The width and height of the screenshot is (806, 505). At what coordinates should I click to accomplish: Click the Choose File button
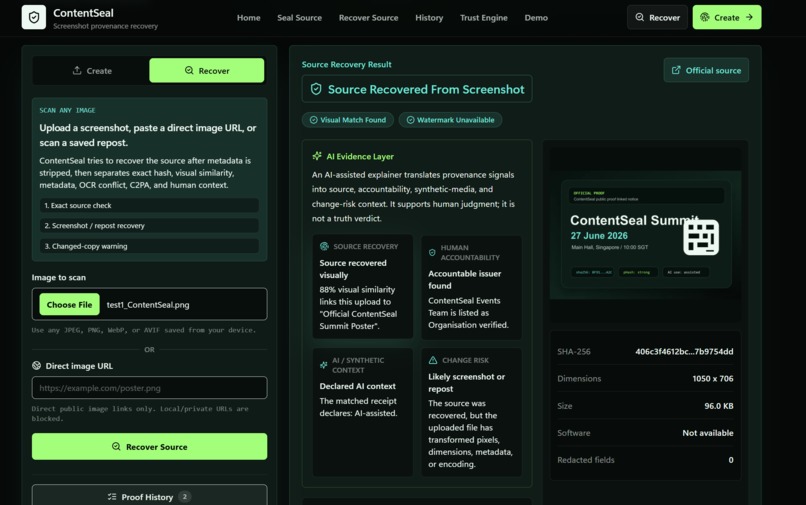tap(69, 304)
